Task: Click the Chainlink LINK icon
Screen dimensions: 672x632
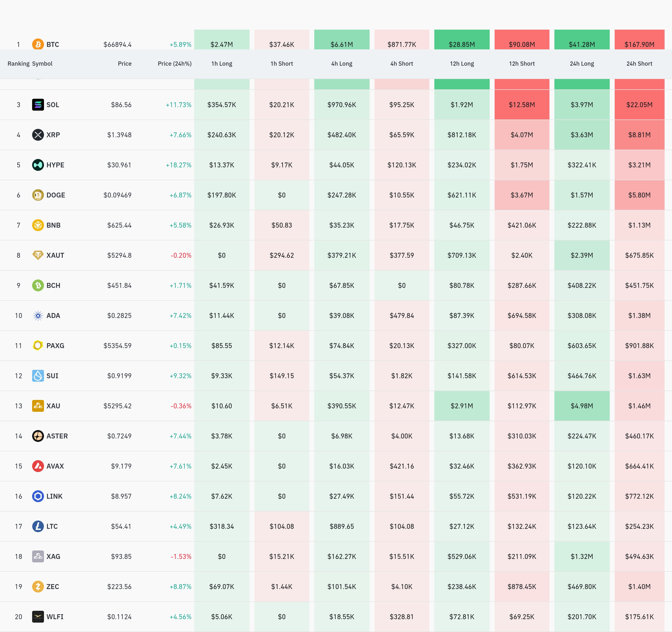Action: 38,496
